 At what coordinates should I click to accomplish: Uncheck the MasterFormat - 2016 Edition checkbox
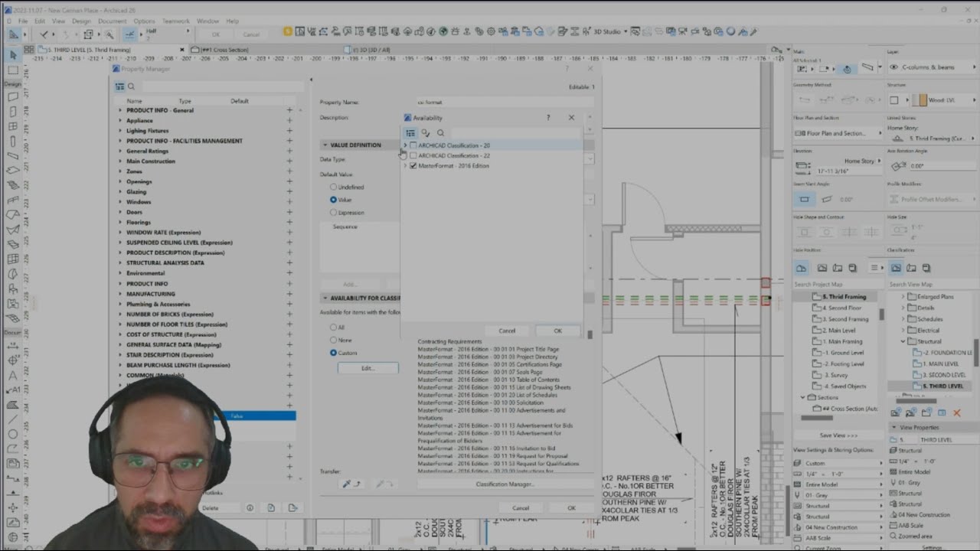click(x=413, y=165)
